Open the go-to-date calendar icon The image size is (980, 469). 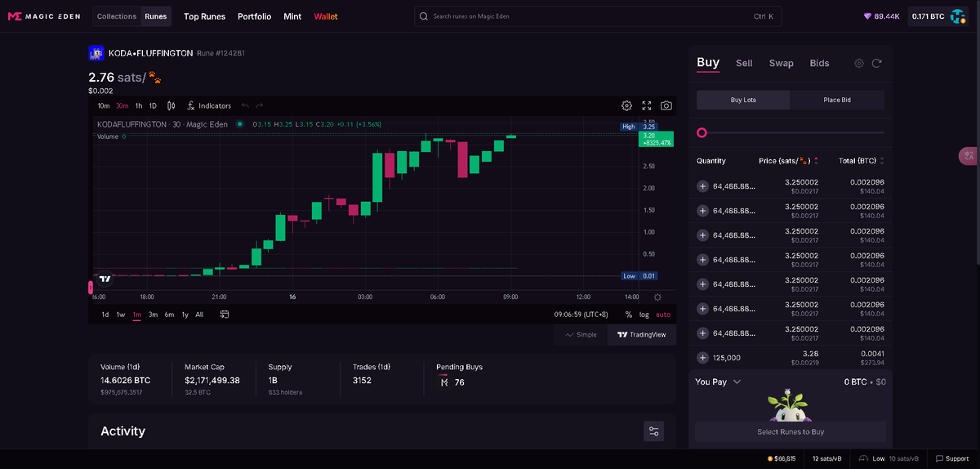pyautogui.click(x=224, y=314)
